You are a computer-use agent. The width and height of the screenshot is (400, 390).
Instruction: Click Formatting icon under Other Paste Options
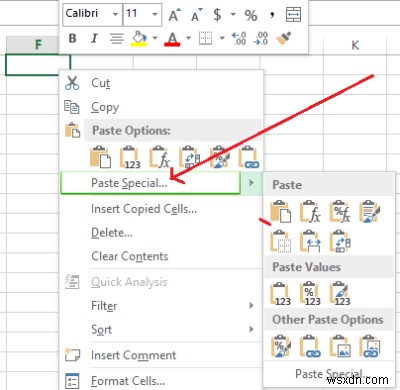pos(280,346)
